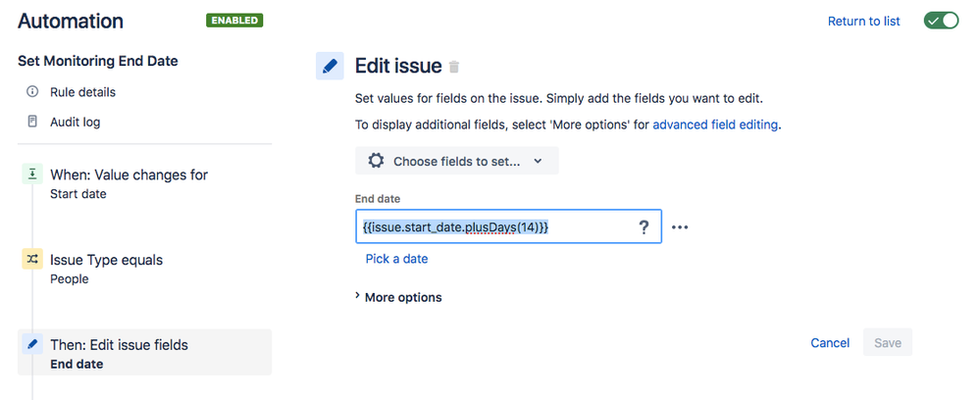980x400 pixels.
Task: Open Rule details in sidebar
Action: coord(82,92)
